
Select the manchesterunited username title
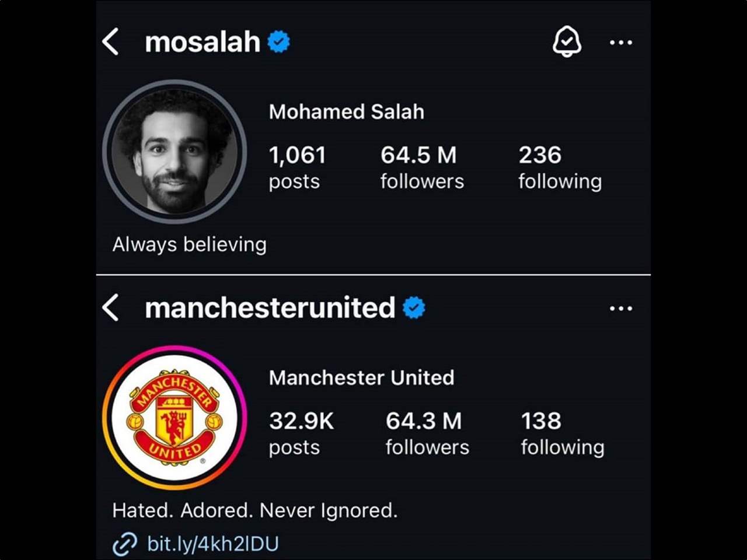point(270,307)
